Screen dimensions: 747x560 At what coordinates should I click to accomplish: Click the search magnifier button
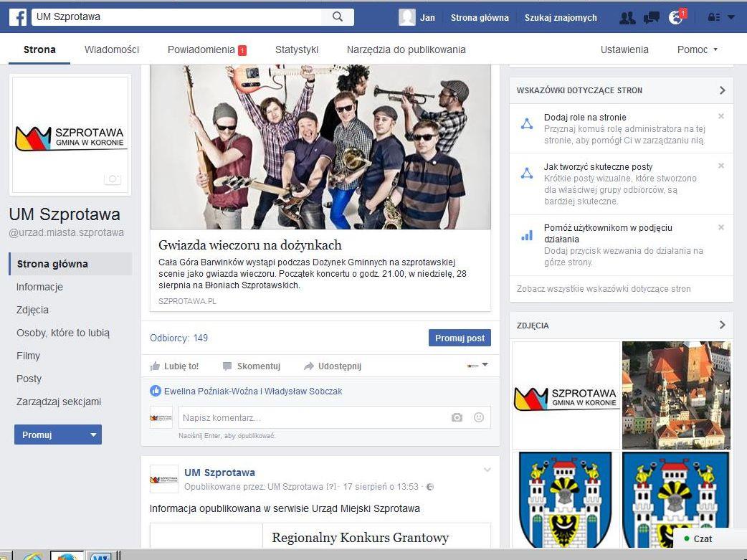(337, 17)
